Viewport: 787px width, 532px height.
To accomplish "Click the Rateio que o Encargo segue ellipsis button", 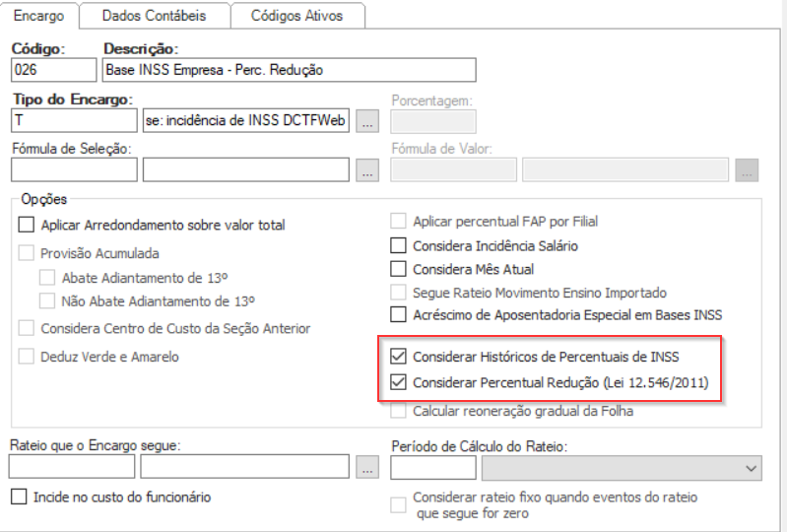I will [x=367, y=467].
